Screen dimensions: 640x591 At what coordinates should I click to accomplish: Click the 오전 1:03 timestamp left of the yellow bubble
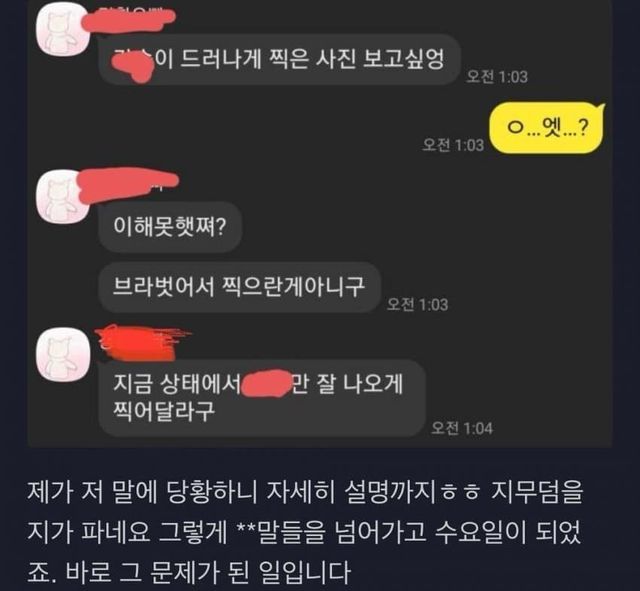pyautogui.click(x=453, y=145)
